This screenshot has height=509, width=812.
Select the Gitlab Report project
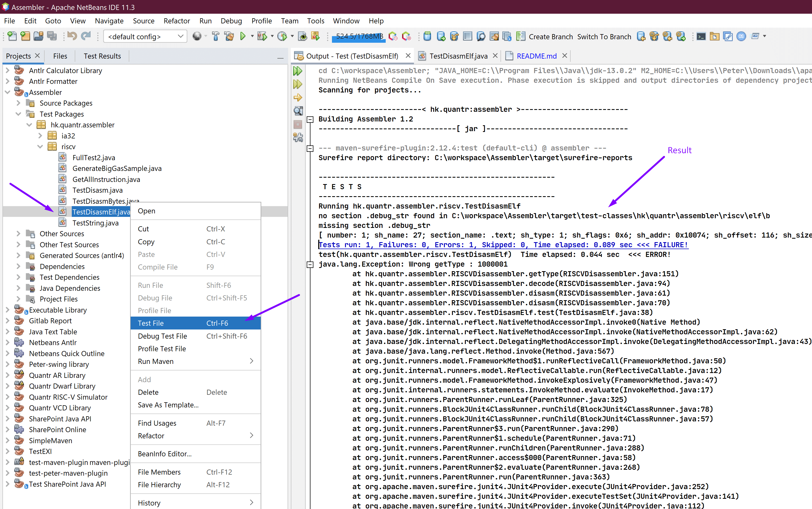(50, 321)
